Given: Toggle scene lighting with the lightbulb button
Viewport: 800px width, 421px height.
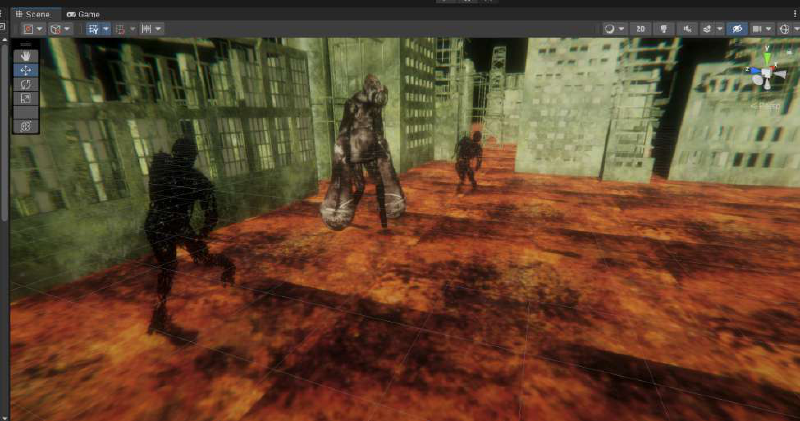Looking at the screenshot, I should click(x=664, y=29).
